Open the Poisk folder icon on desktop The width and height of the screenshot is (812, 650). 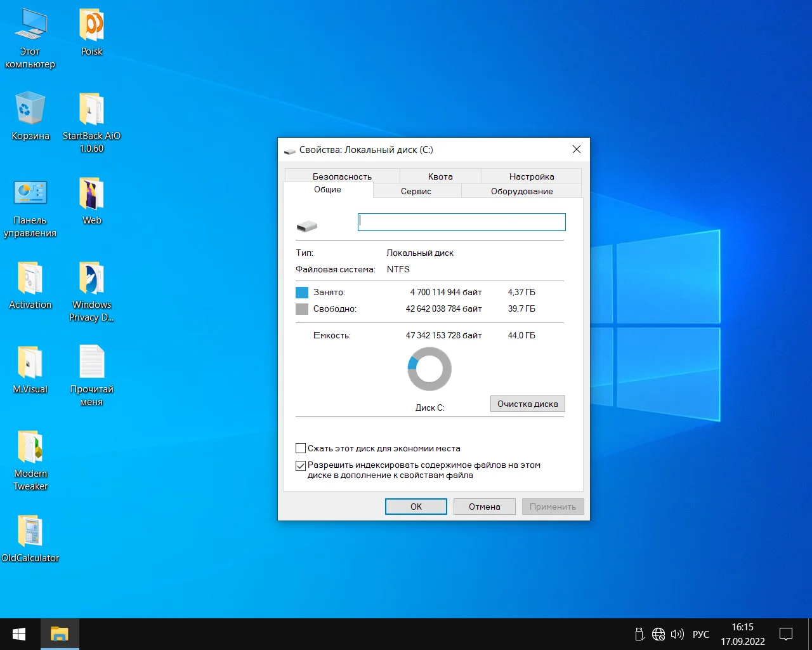pos(91,27)
